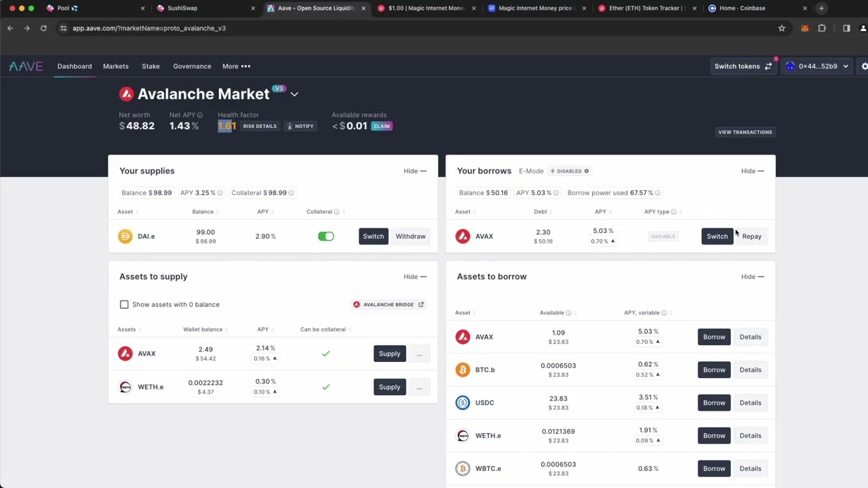Viewport: 868px width, 488px height.
Task: Click the CLAIM rewards button
Action: (381, 126)
